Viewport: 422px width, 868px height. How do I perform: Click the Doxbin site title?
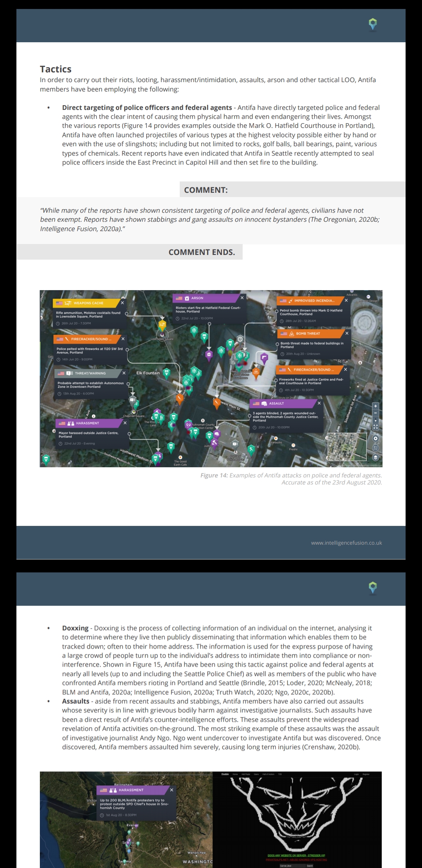point(225,774)
